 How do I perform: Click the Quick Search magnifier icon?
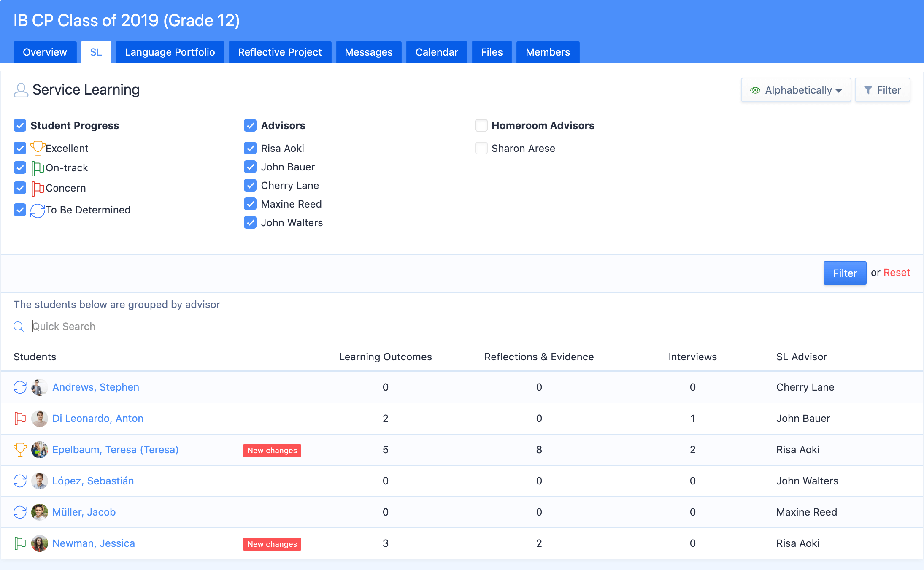click(19, 327)
